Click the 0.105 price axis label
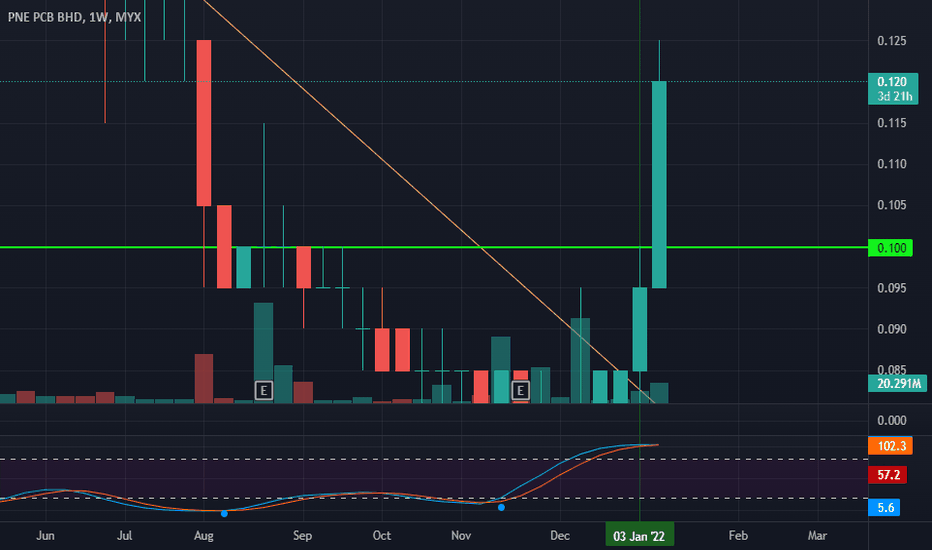The height and width of the screenshot is (550, 932). click(x=892, y=205)
